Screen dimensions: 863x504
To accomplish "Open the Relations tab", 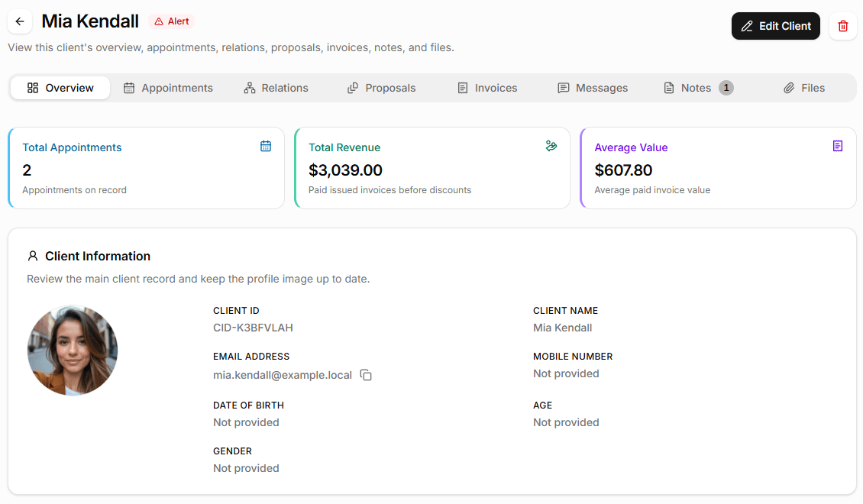I will [x=276, y=88].
